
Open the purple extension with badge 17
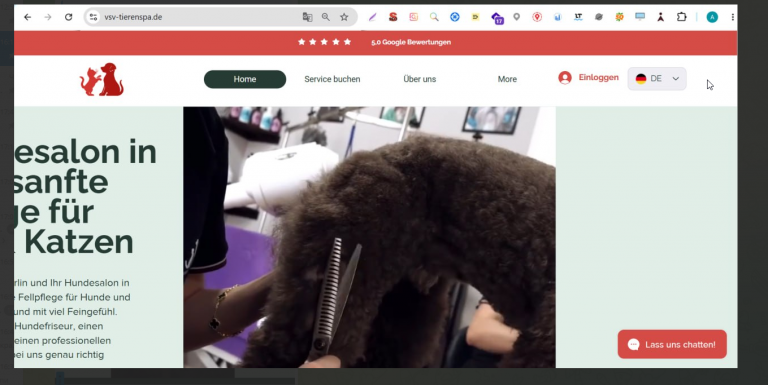pos(497,18)
